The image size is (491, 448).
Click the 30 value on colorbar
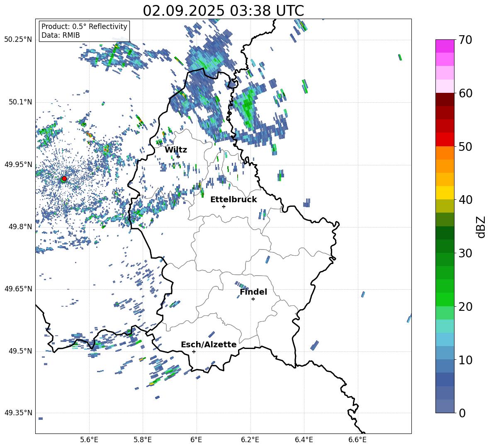(465, 253)
